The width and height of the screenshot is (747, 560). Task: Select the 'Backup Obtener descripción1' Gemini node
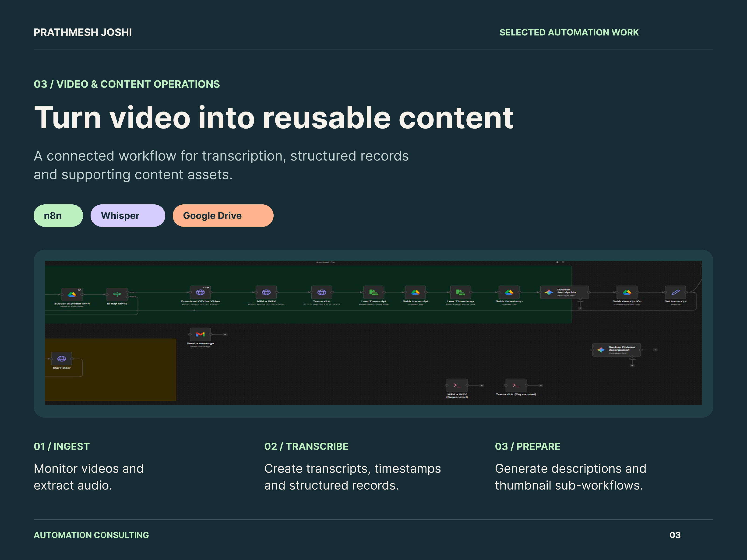[x=617, y=350]
